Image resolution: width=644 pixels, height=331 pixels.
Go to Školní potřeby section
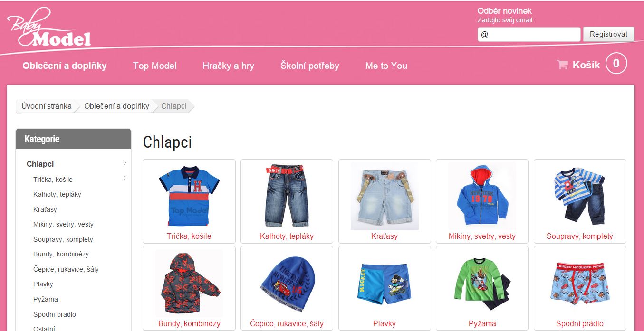[x=310, y=66]
